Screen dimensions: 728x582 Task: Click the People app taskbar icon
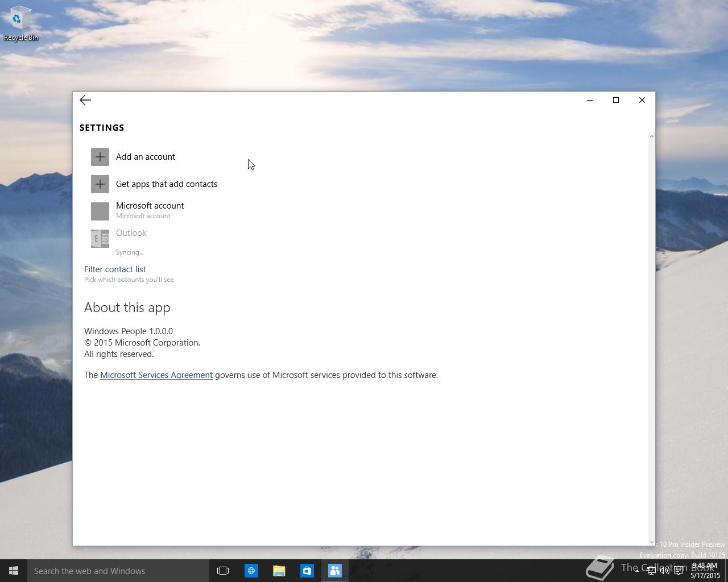tap(334, 571)
